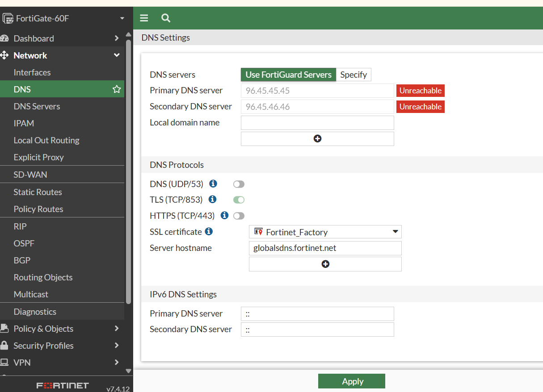This screenshot has height=392, width=543.
Task: Toggle the hamburger menu icon
Action: (x=144, y=18)
